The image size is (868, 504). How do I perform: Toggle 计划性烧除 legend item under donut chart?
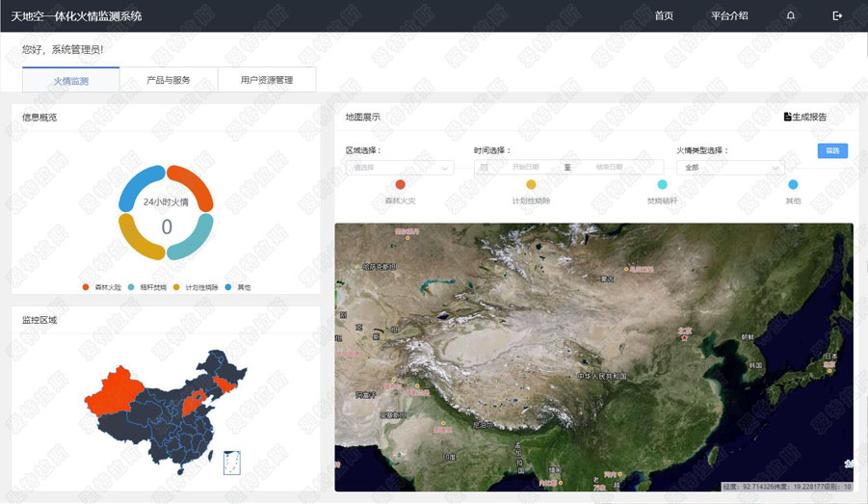click(196, 287)
